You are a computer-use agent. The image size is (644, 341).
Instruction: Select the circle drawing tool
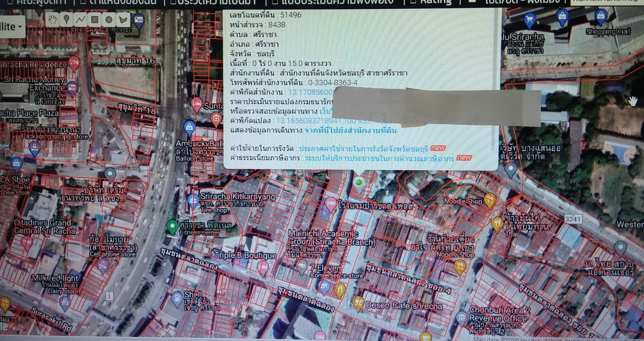(x=109, y=19)
